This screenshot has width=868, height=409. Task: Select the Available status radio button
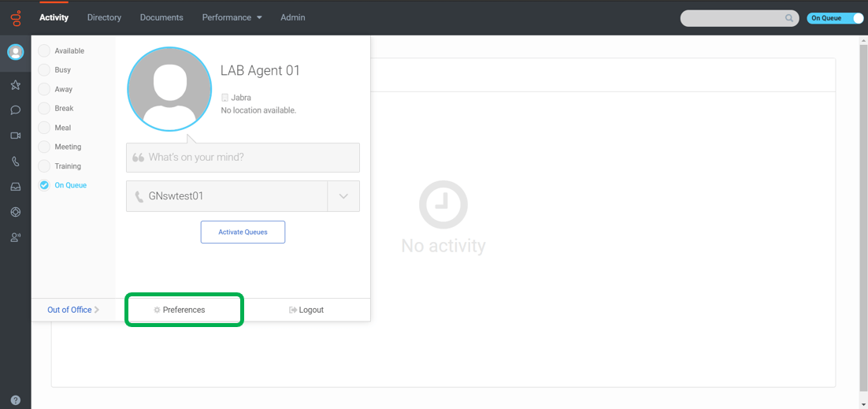[x=45, y=51]
